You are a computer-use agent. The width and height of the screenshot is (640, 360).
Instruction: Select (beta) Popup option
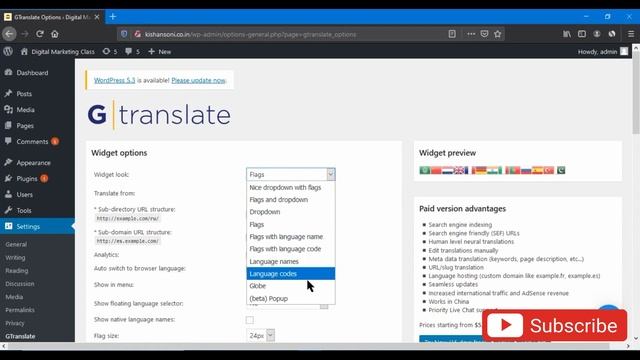(x=291, y=298)
